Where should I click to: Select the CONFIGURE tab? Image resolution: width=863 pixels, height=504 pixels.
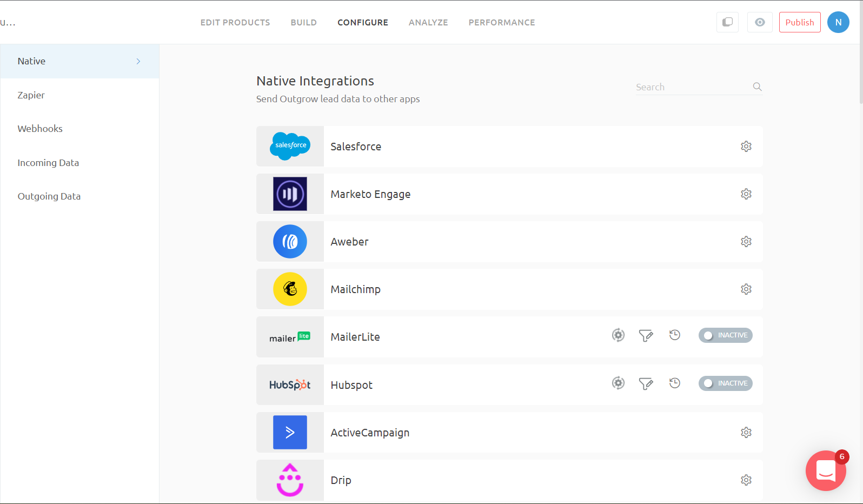click(x=363, y=23)
